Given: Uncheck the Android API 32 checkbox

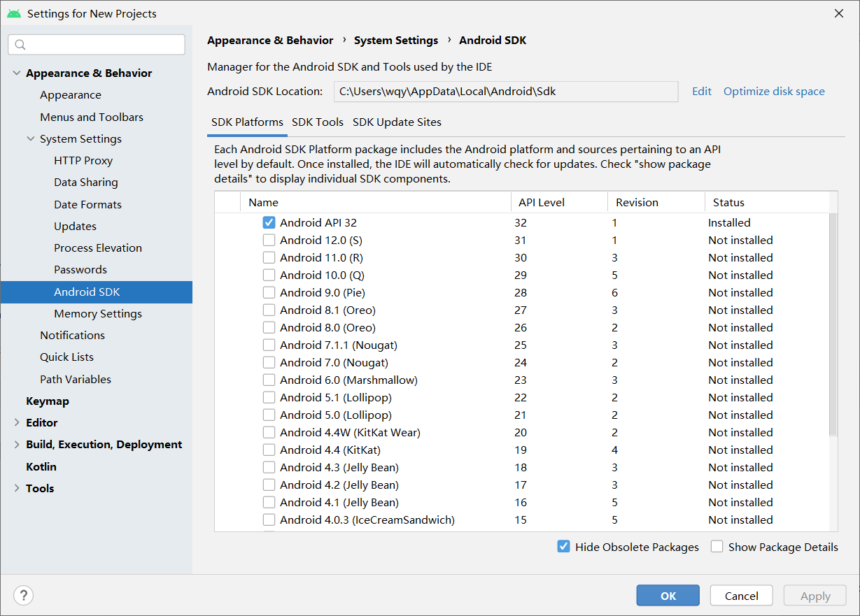Looking at the screenshot, I should 269,223.
